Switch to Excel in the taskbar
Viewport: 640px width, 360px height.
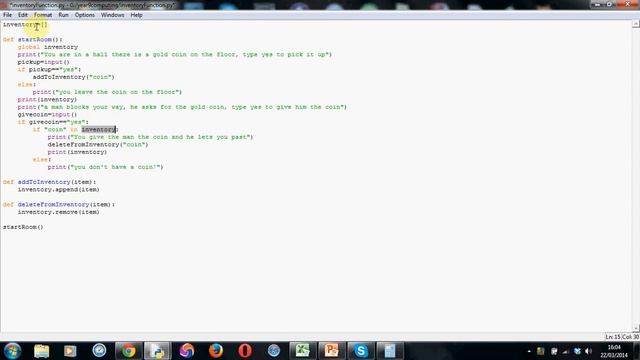[x=302, y=351]
